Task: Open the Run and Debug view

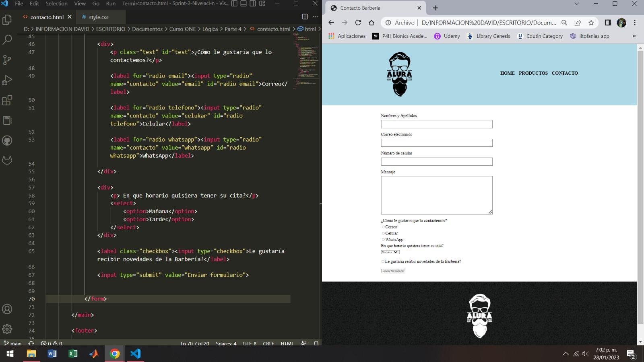Action: [x=7, y=80]
